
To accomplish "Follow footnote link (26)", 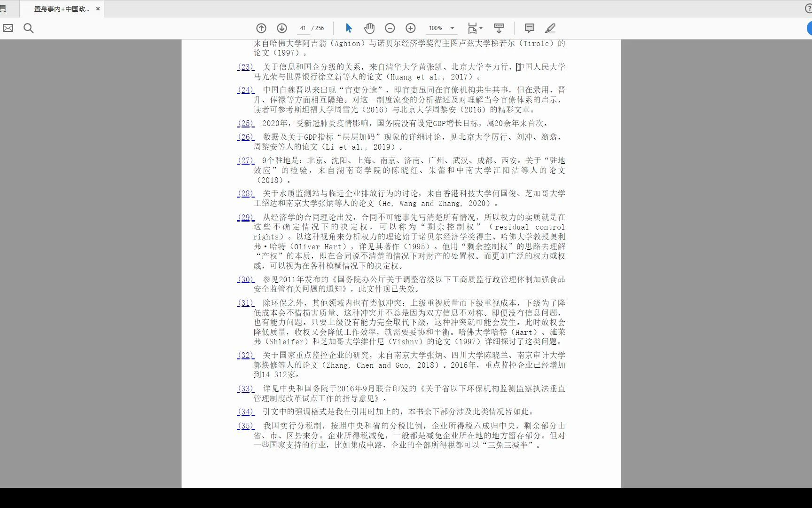I will [246, 137].
